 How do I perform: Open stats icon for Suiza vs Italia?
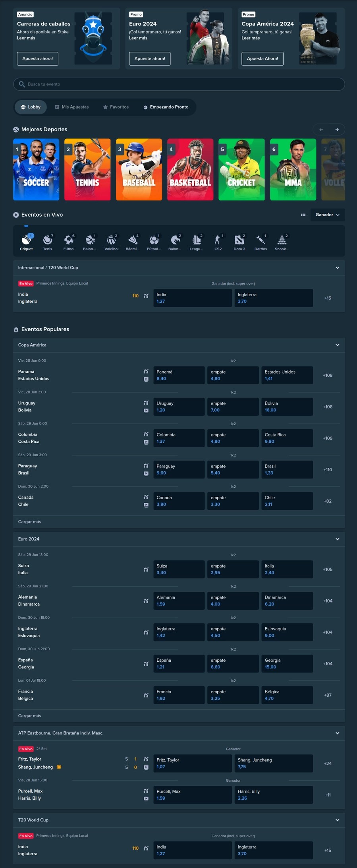pyautogui.click(x=146, y=570)
